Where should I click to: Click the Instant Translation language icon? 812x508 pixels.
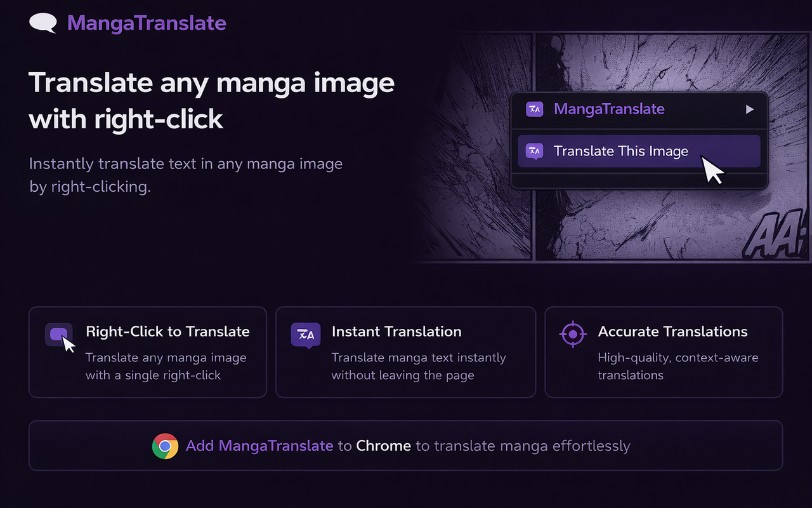point(306,335)
